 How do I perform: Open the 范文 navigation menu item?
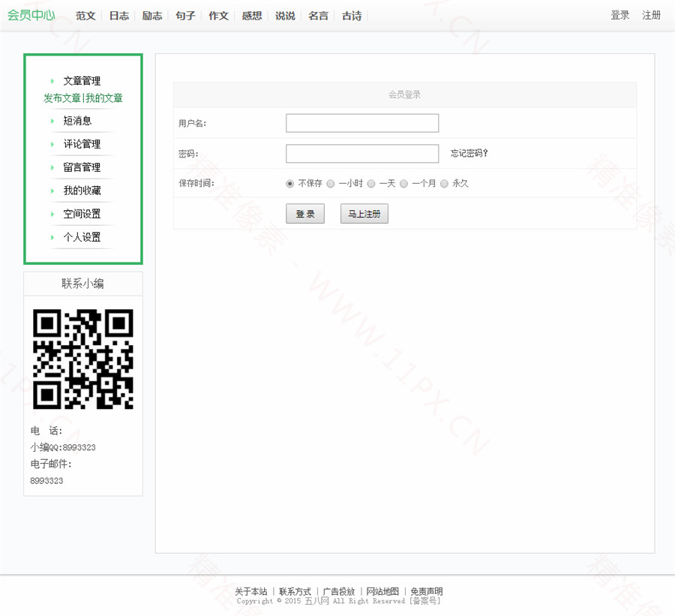pyautogui.click(x=86, y=16)
